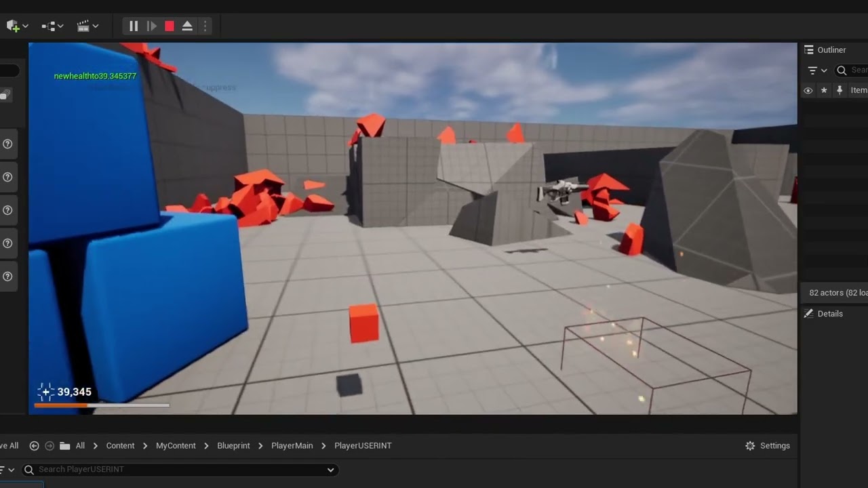Open the content browser Settings

[x=767, y=445]
